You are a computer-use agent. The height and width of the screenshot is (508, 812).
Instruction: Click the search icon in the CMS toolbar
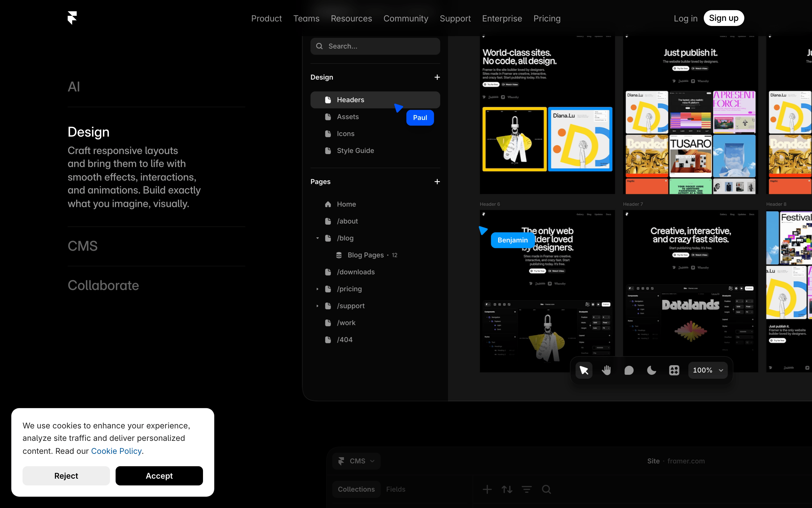(x=547, y=490)
